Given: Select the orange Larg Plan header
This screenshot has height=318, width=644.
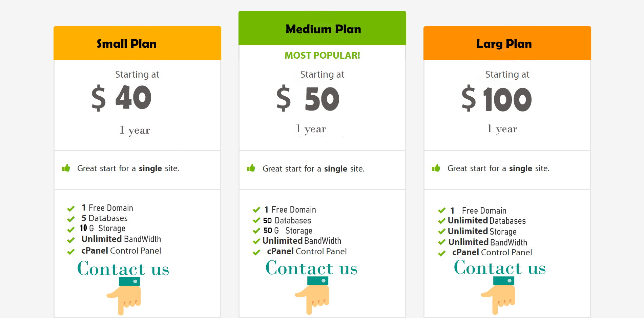Looking at the screenshot, I should [x=507, y=43].
